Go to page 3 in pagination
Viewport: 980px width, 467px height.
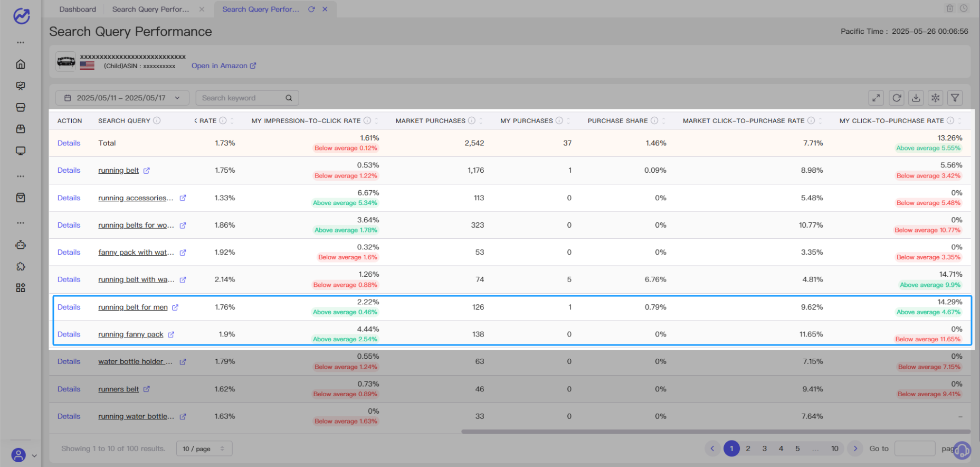point(764,449)
